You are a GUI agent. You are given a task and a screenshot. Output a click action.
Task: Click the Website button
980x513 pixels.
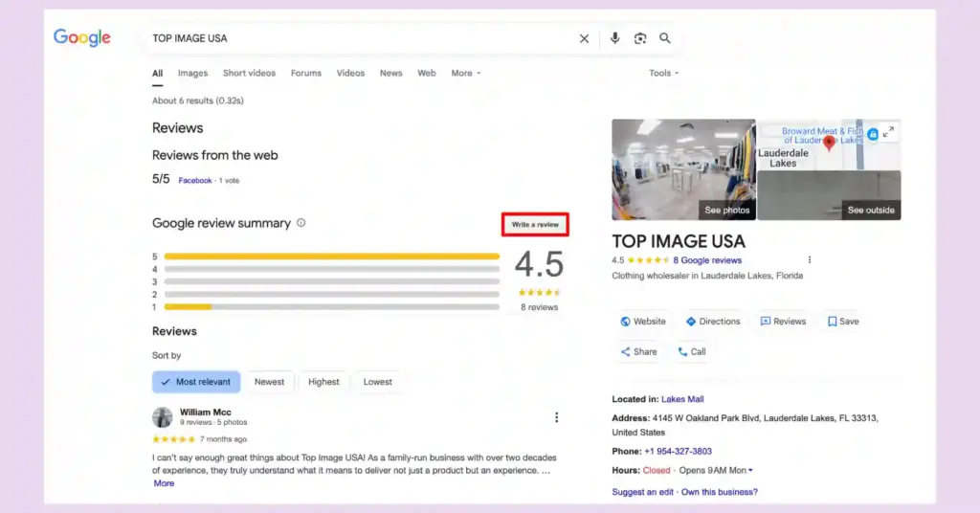(643, 322)
